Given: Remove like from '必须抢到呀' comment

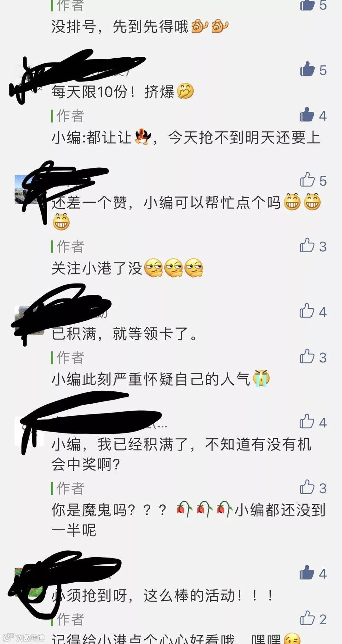Looking at the screenshot, I should pyautogui.click(x=307, y=572).
